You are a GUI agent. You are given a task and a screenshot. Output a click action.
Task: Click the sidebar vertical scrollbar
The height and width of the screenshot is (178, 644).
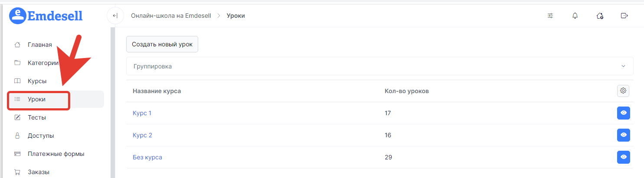pyautogui.click(x=113, y=103)
